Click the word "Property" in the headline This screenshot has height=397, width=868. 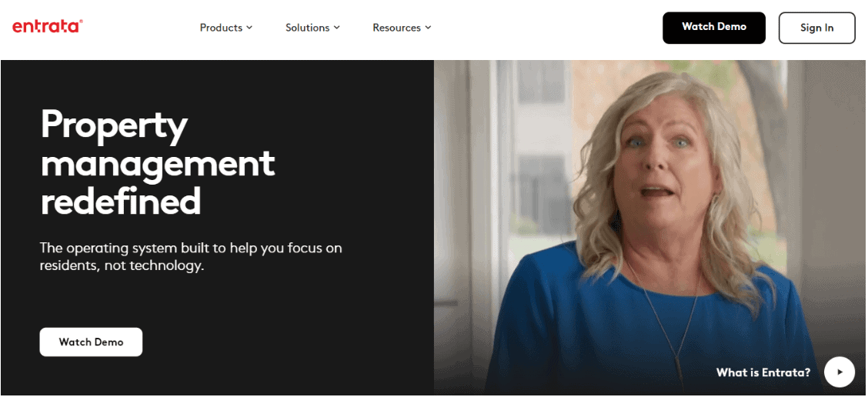(115, 126)
